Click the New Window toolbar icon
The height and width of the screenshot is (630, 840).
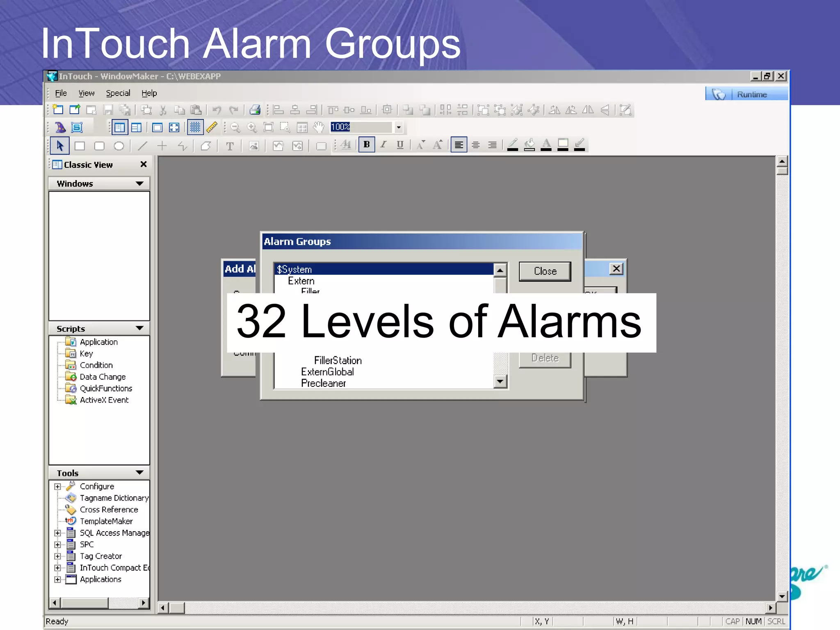click(x=58, y=110)
